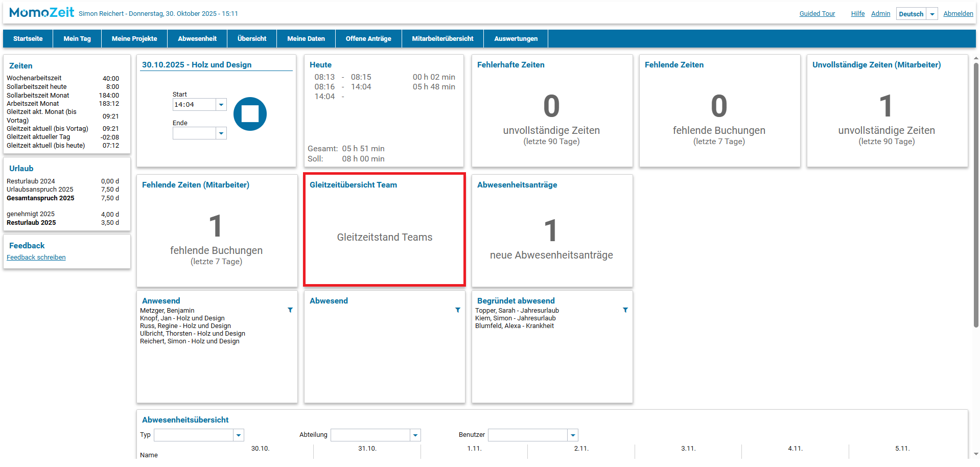Click the filter icon in Anwesend panel
The image size is (980, 467).
tap(290, 310)
